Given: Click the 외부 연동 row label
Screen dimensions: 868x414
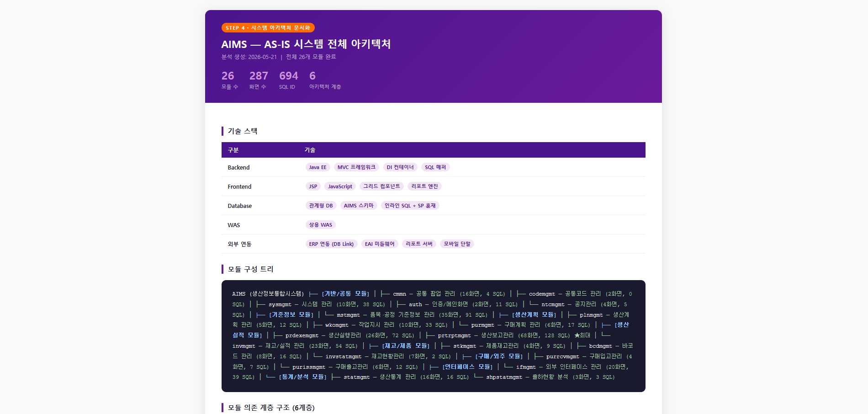Looking at the screenshot, I should coord(239,244).
